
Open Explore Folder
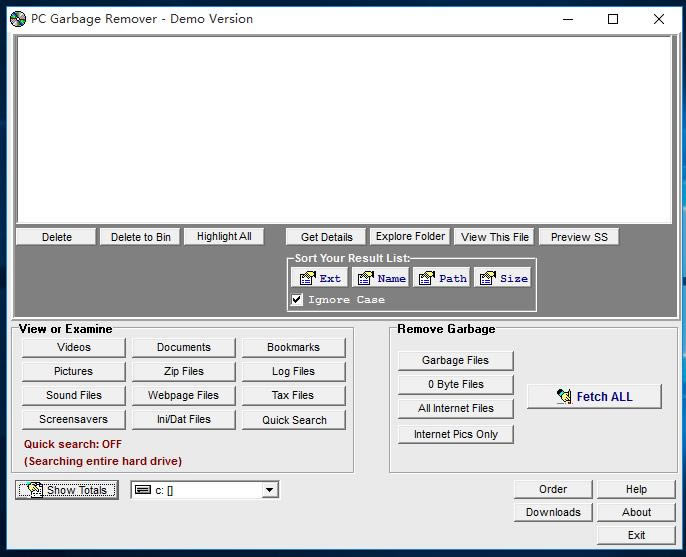[x=410, y=237]
